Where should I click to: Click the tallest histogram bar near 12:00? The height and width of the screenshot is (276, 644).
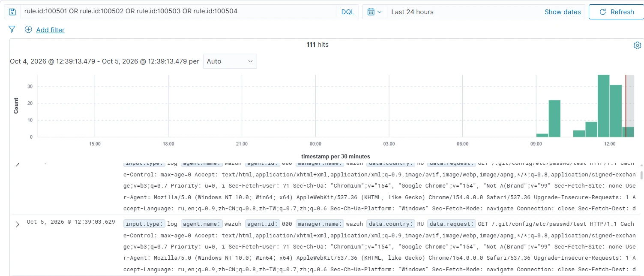click(x=604, y=106)
